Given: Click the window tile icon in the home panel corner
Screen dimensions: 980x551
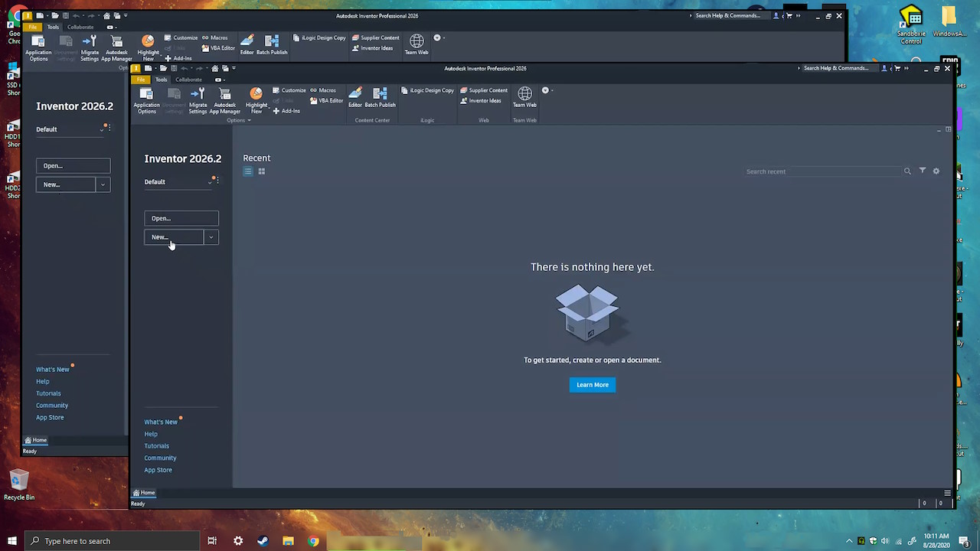Looking at the screenshot, I should coord(948,129).
